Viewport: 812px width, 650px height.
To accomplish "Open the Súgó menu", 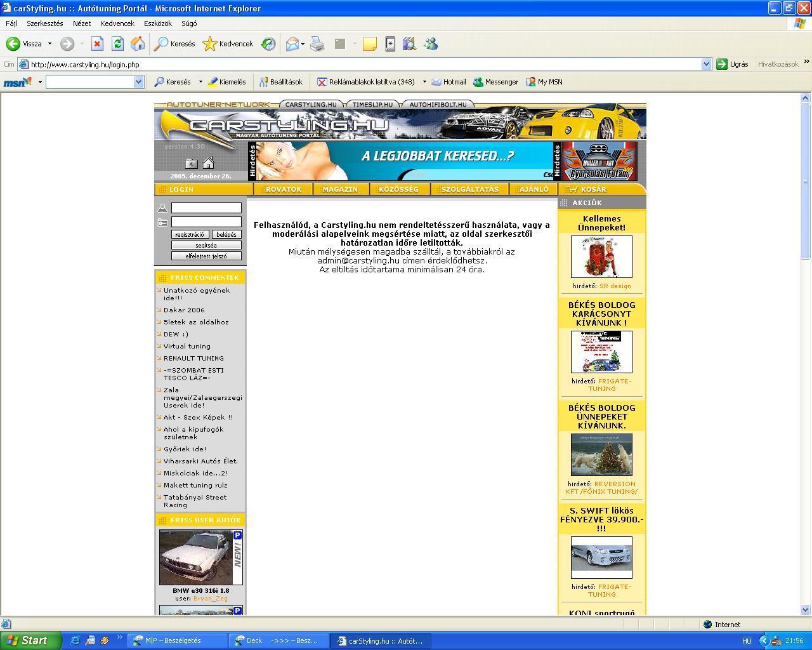I will [x=189, y=23].
